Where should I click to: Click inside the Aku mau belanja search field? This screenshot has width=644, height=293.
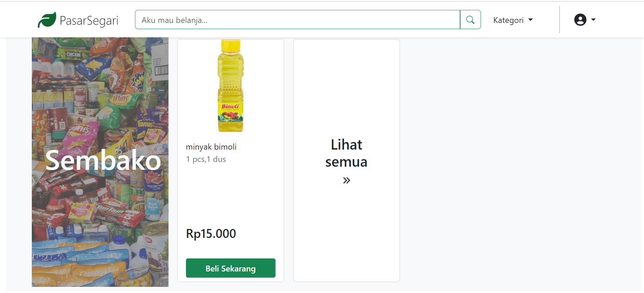coord(297,20)
